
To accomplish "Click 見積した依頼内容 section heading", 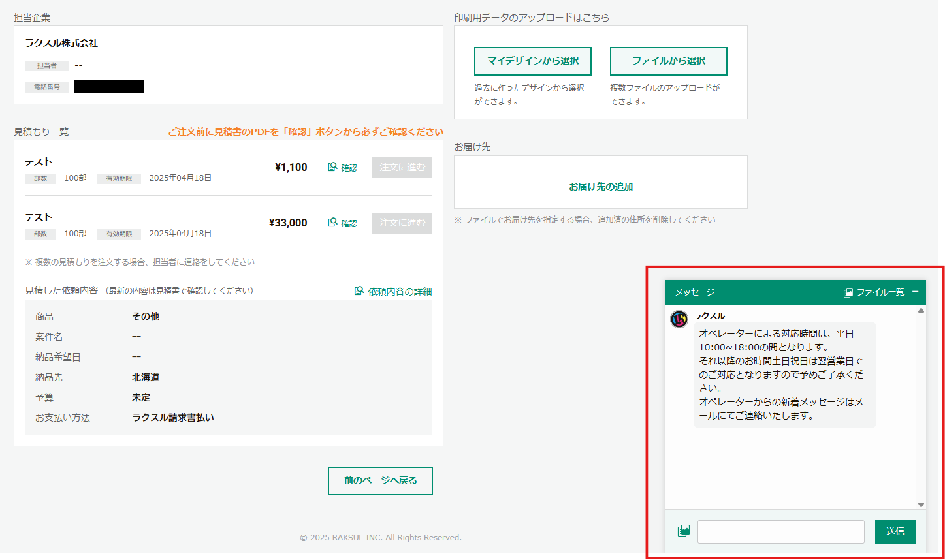I will 61,290.
